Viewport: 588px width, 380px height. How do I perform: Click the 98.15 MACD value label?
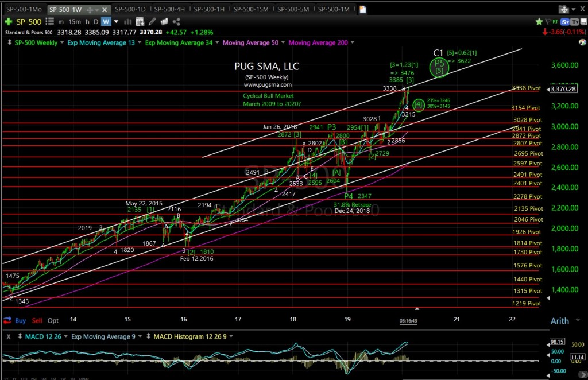click(x=557, y=342)
